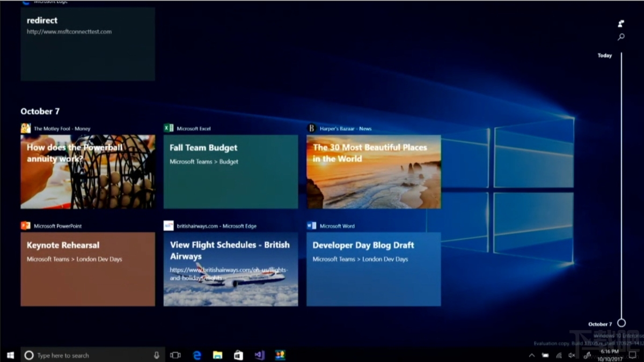Activate the Cortana microphone in the search bar

click(x=156, y=354)
